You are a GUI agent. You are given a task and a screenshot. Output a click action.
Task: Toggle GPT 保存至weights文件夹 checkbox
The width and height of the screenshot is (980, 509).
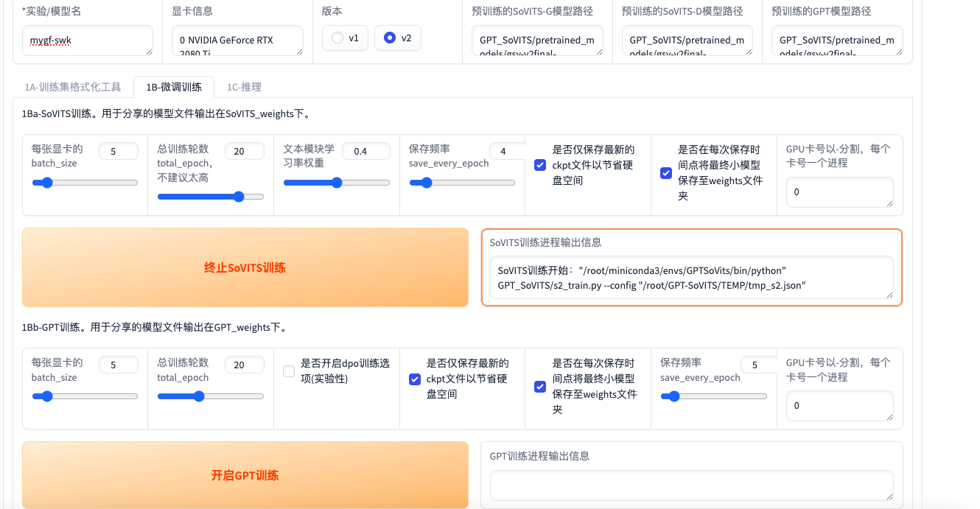[540, 387]
